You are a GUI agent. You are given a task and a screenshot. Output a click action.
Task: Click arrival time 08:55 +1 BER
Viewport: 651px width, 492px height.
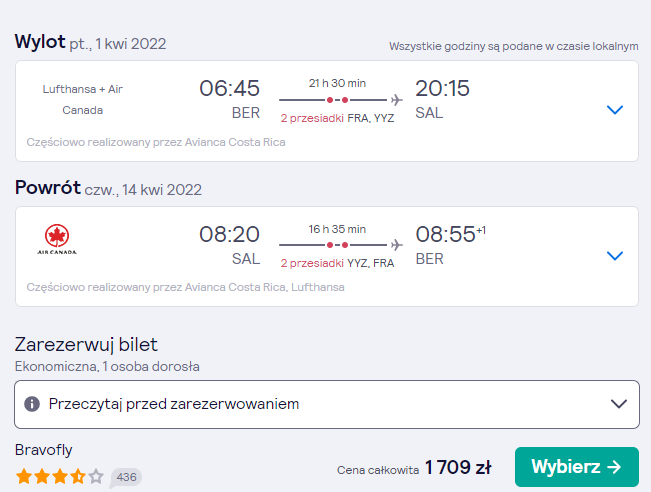(x=450, y=245)
